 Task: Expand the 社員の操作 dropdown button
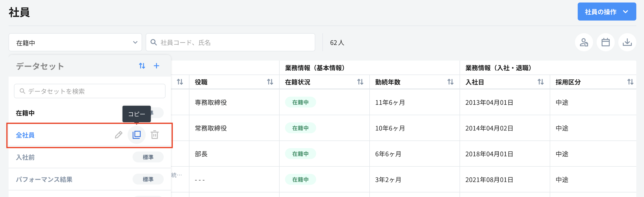(607, 12)
